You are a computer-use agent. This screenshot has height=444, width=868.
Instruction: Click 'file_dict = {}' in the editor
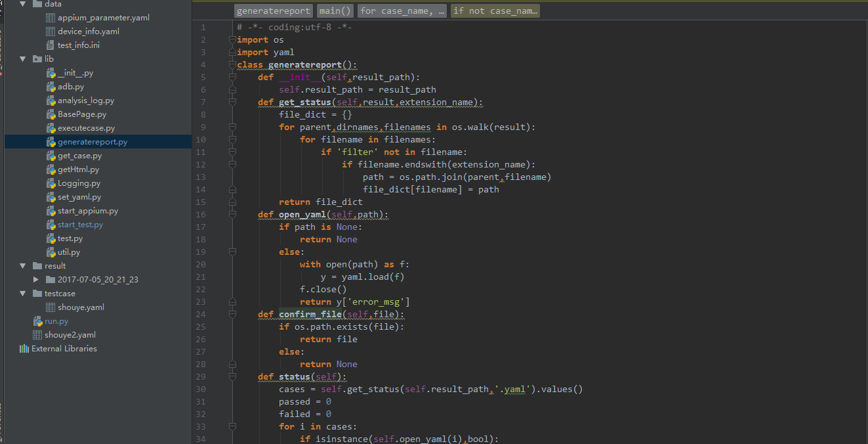tap(316, 115)
